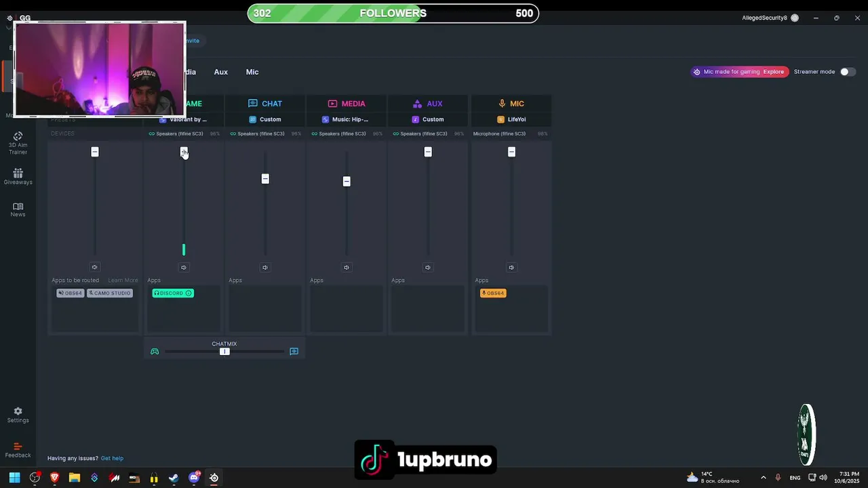This screenshot has width=868, height=488.
Task: Click the Media channel volume slider handle
Action: [347, 181]
